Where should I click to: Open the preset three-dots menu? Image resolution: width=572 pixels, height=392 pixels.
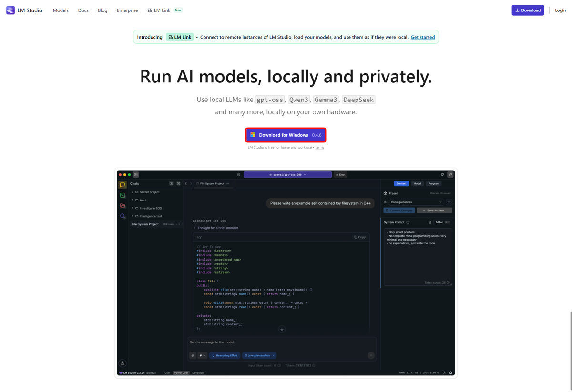pos(449,202)
